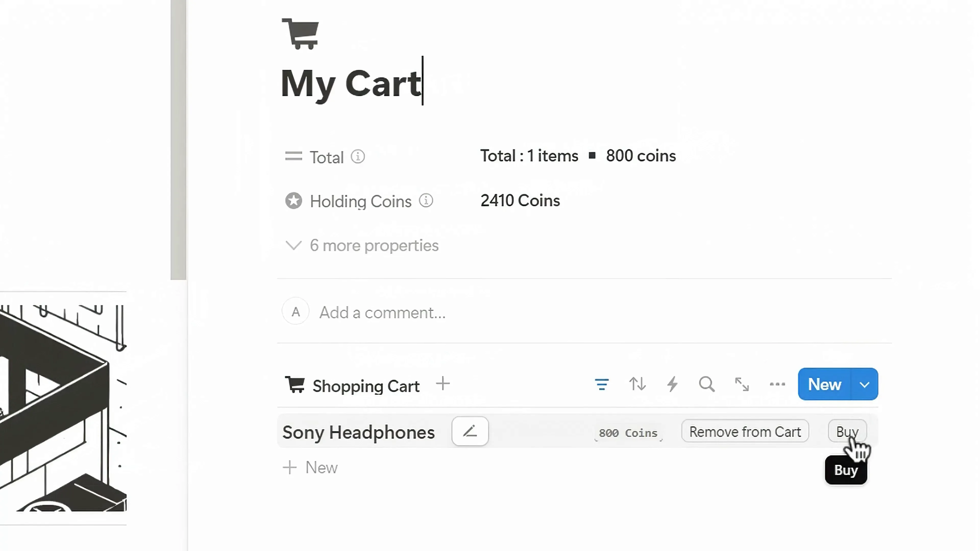Expand the database with the diagonal arrows icon

pos(741,384)
